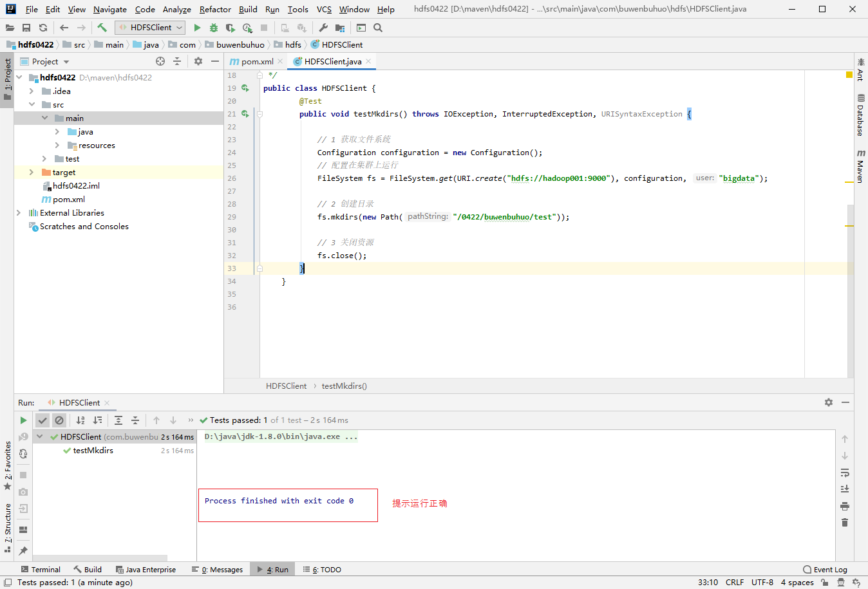Rerun tests in the Run panel
868x589 pixels.
click(x=23, y=420)
